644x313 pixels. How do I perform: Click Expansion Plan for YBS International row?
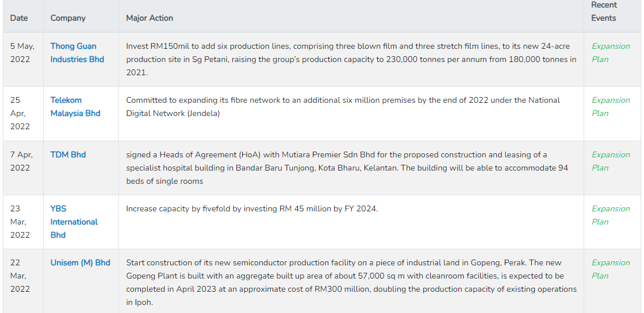[610, 215]
